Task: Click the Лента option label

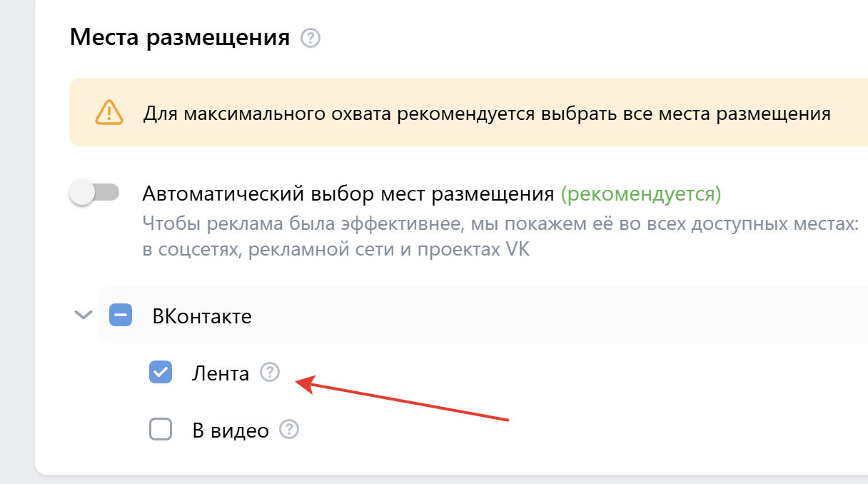Action: click(221, 373)
